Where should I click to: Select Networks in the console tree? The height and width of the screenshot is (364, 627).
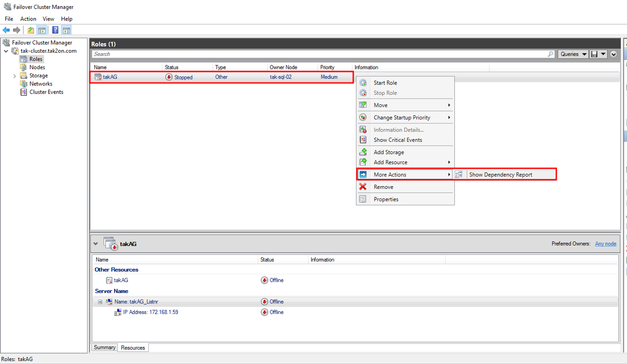pyautogui.click(x=41, y=84)
